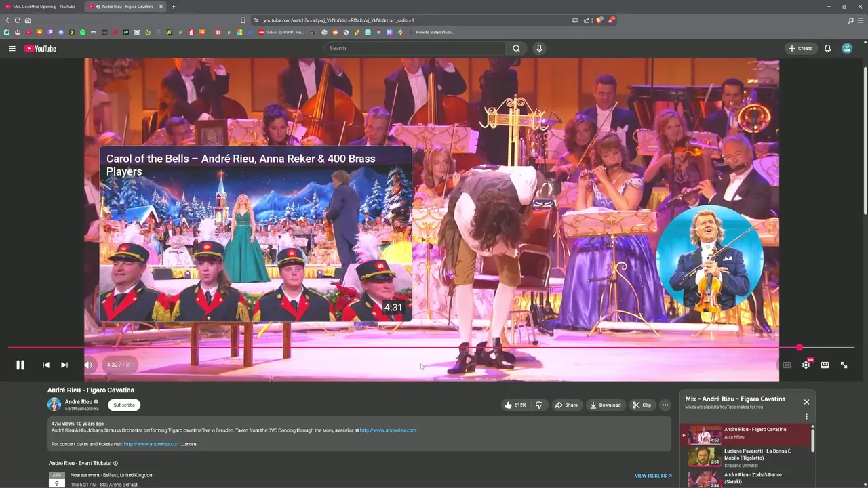Expand the description with ...more
Screen dimensions: 868x488
(189, 444)
